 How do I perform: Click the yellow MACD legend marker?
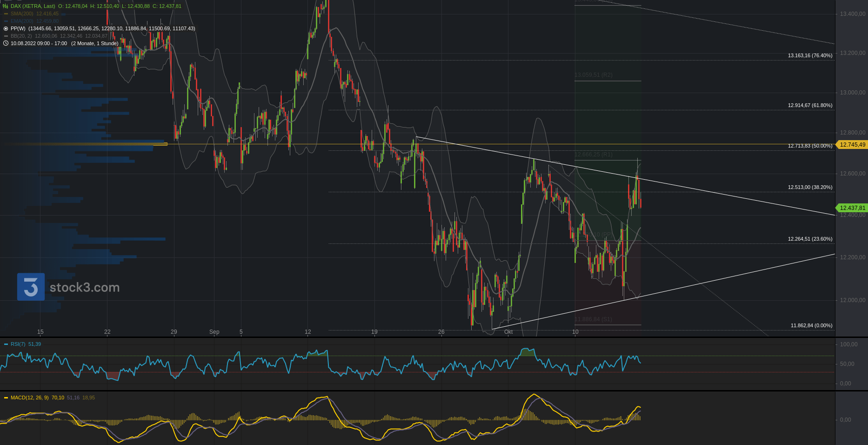(x=6, y=398)
